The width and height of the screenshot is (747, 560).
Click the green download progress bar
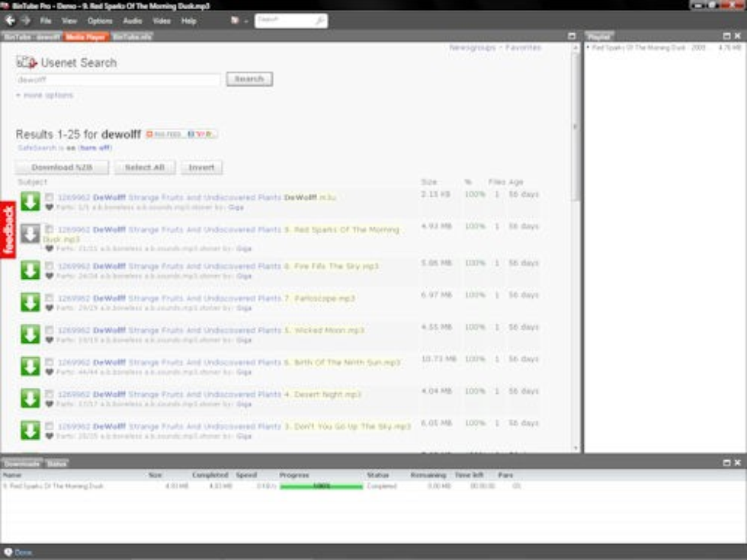click(322, 486)
